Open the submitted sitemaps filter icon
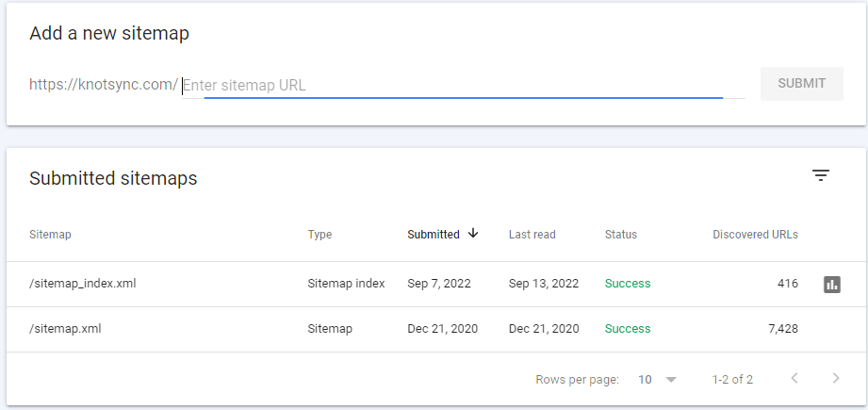Viewport: 868px width, 410px height. tap(821, 175)
